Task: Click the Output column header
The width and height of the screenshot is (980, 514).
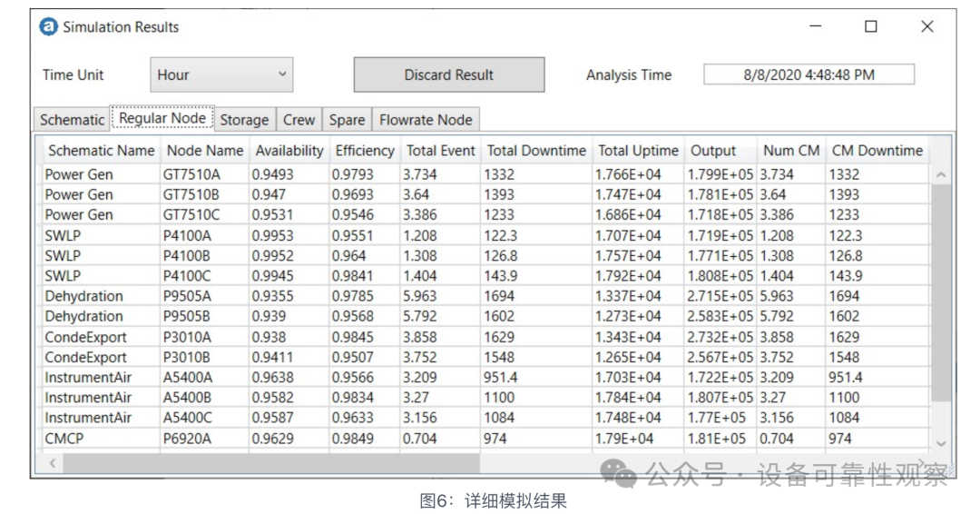Action: pos(720,151)
